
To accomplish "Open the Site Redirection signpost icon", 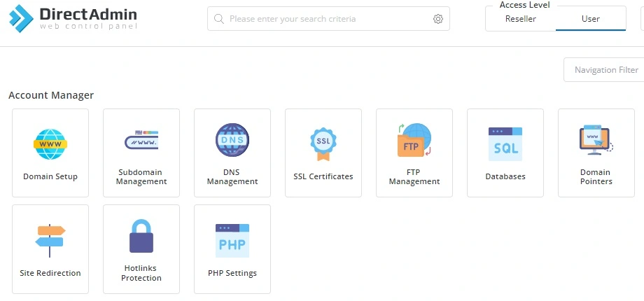I will coord(50,241).
